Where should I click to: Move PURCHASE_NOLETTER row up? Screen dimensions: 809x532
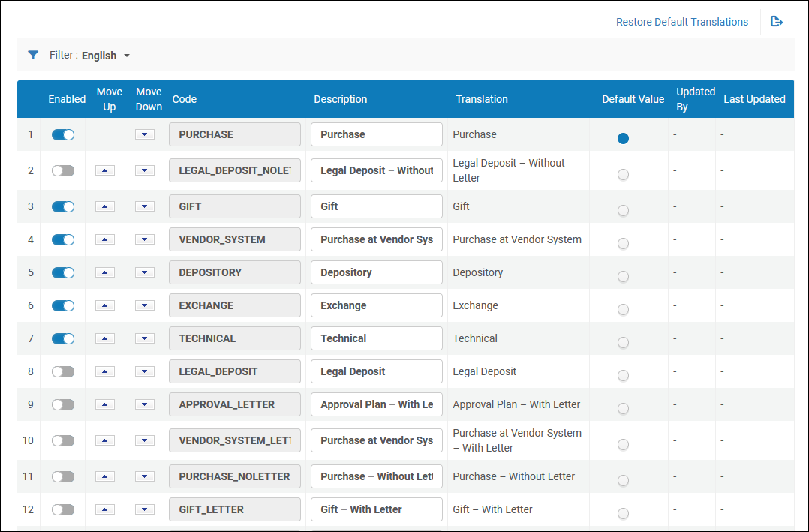coord(105,476)
